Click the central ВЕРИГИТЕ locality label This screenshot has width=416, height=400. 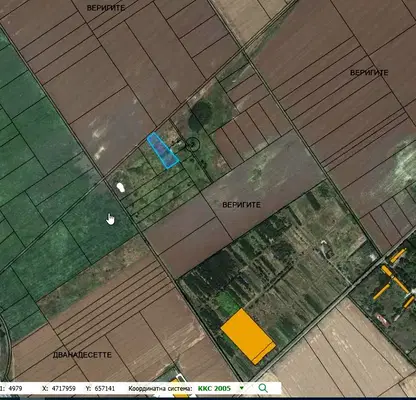[x=241, y=205]
